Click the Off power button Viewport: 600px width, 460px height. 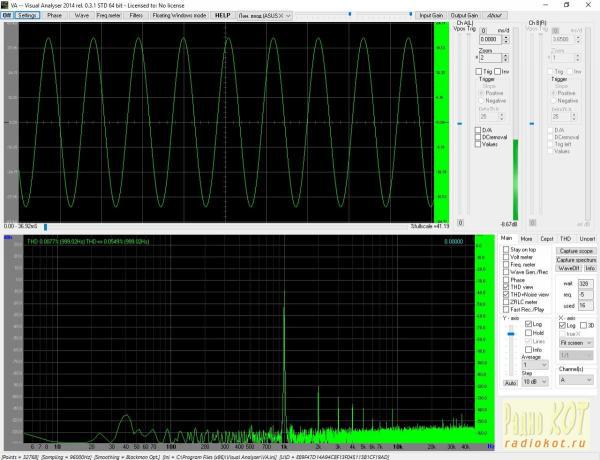click(x=6, y=16)
